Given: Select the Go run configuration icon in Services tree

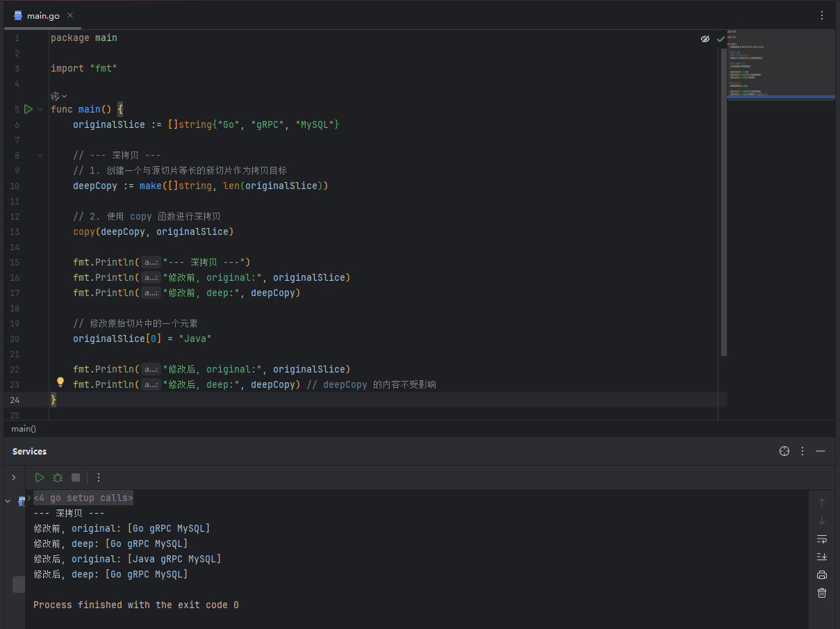Looking at the screenshot, I should coord(22,500).
